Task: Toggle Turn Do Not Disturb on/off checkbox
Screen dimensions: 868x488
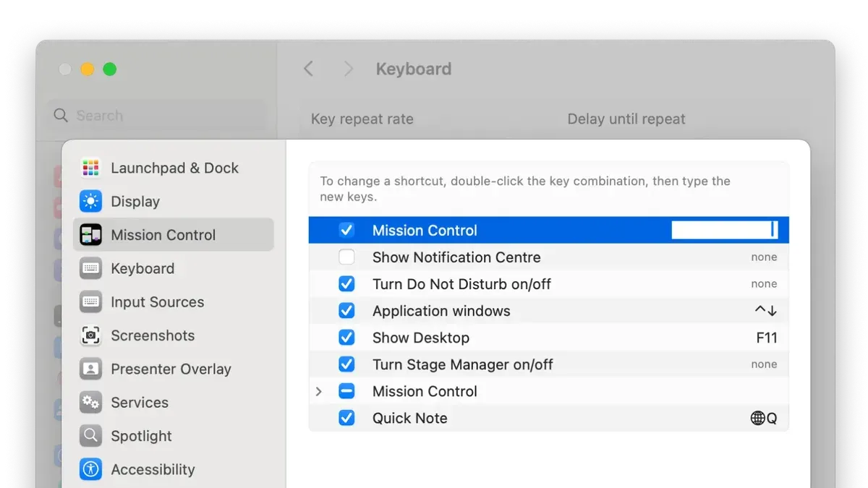Action: 346,284
